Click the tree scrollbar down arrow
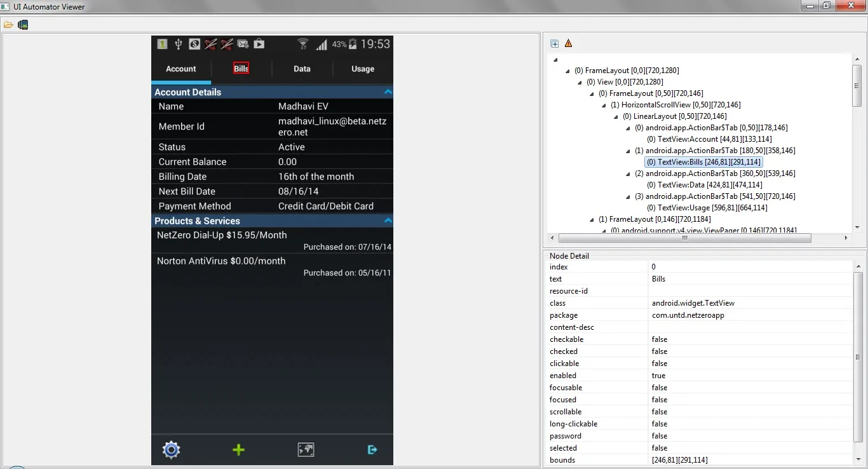Screen dimensions: 868x469 coord(857,227)
